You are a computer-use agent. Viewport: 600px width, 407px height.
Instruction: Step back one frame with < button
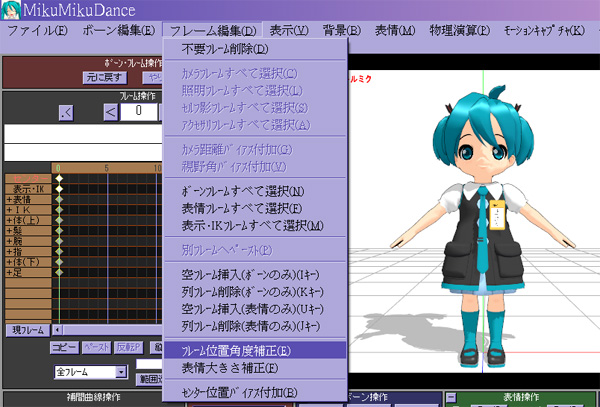point(111,112)
